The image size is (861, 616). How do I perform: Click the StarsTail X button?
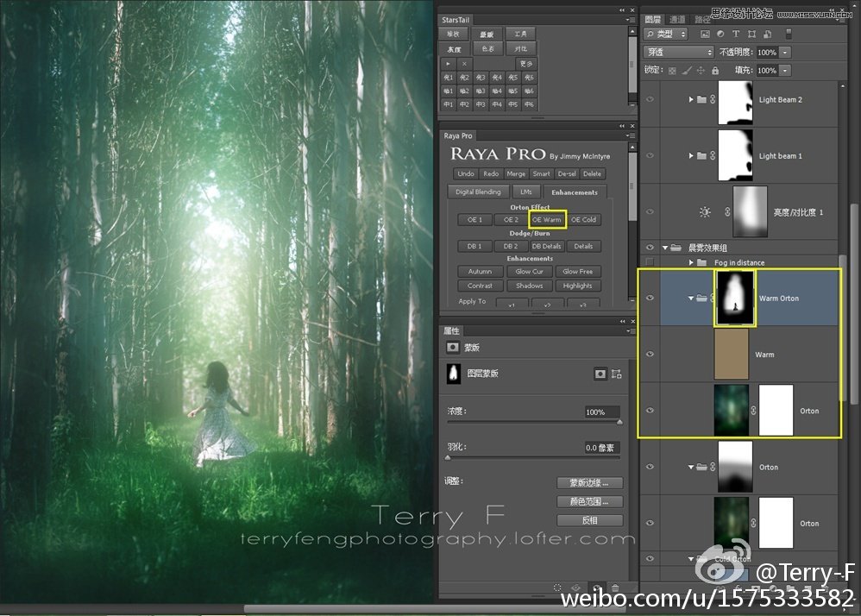point(464,64)
